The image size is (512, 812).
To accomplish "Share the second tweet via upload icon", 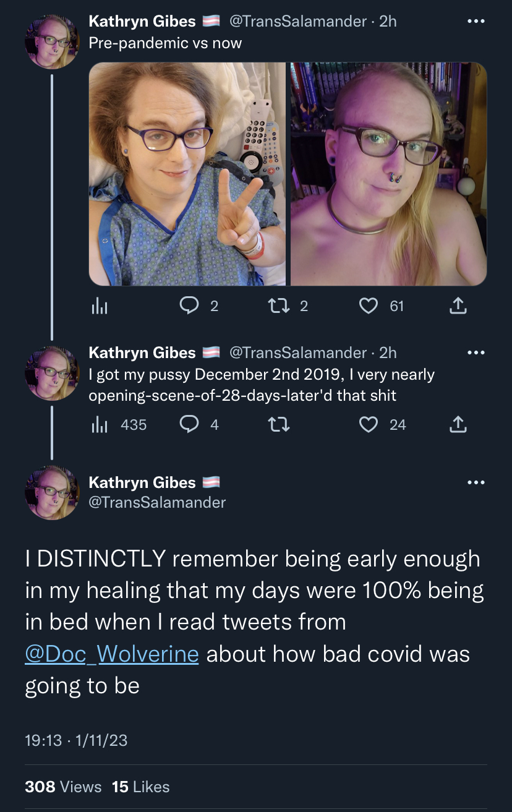I will click(457, 424).
